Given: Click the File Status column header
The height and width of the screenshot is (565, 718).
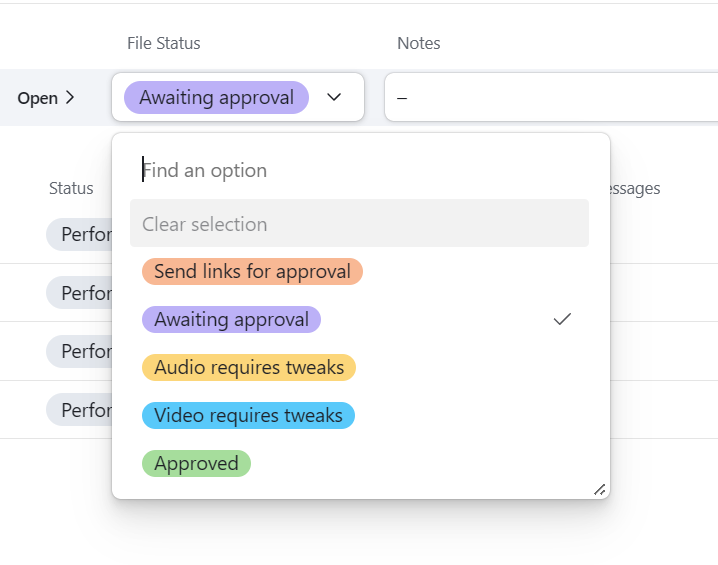Looking at the screenshot, I should 163,43.
